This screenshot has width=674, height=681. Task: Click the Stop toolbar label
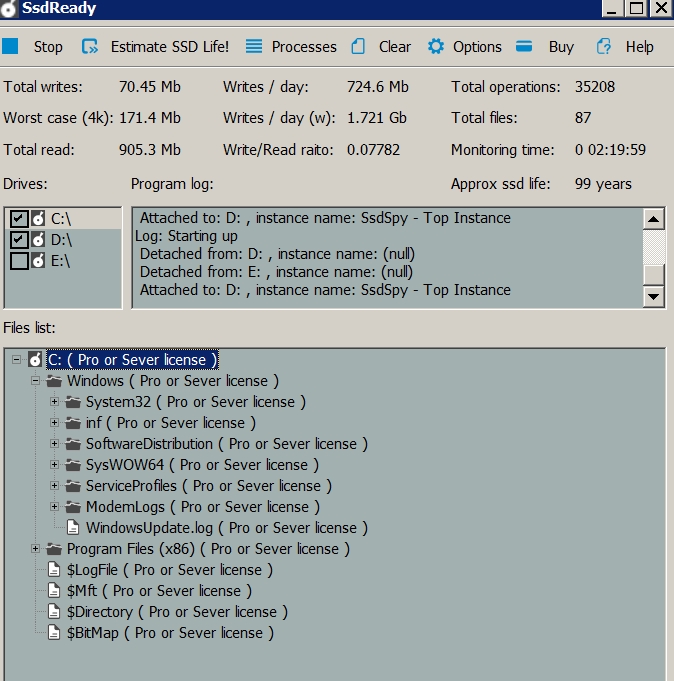click(x=48, y=46)
